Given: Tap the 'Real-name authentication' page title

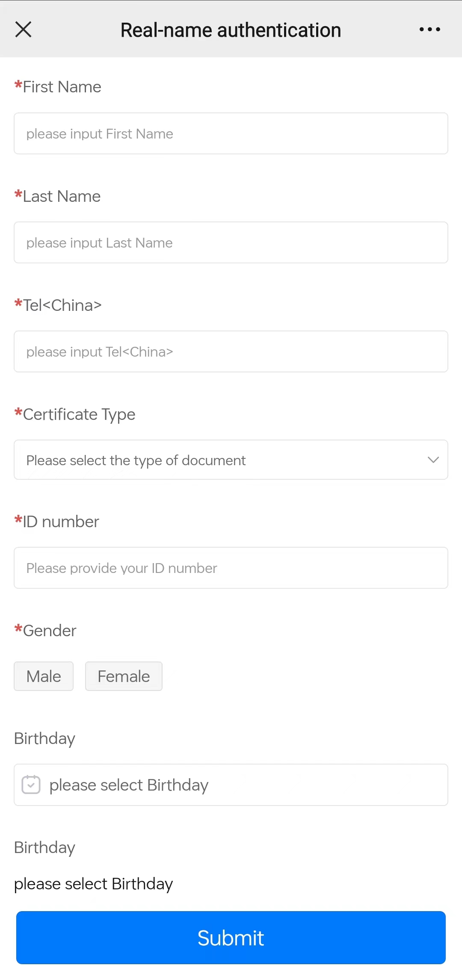Looking at the screenshot, I should pyautogui.click(x=231, y=30).
